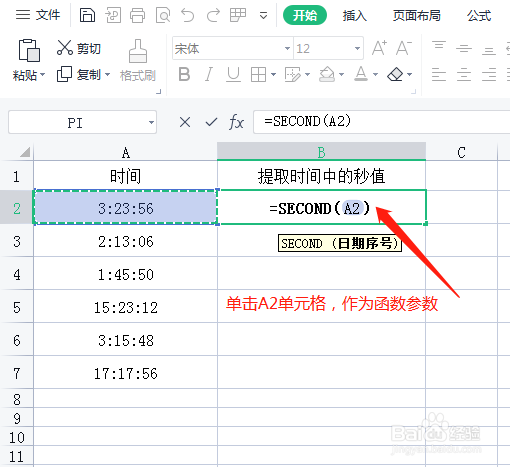Open the 文件 menu
The image size is (510, 467).
pyautogui.click(x=38, y=15)
